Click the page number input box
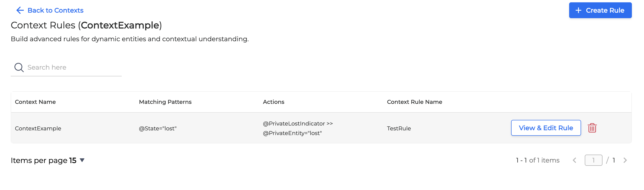This screenshot has height=190, width=644. coord(593,160)
